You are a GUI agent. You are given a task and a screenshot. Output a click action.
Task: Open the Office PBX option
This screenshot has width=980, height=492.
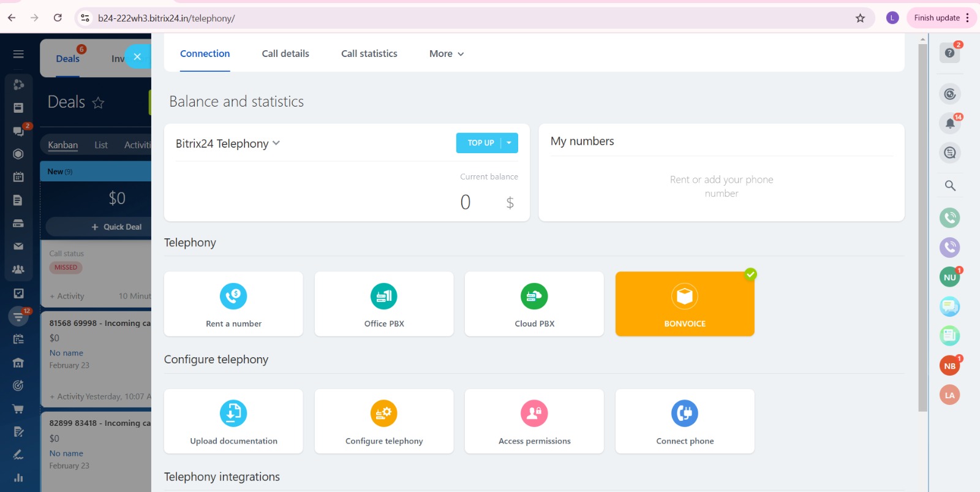point(384,304)
